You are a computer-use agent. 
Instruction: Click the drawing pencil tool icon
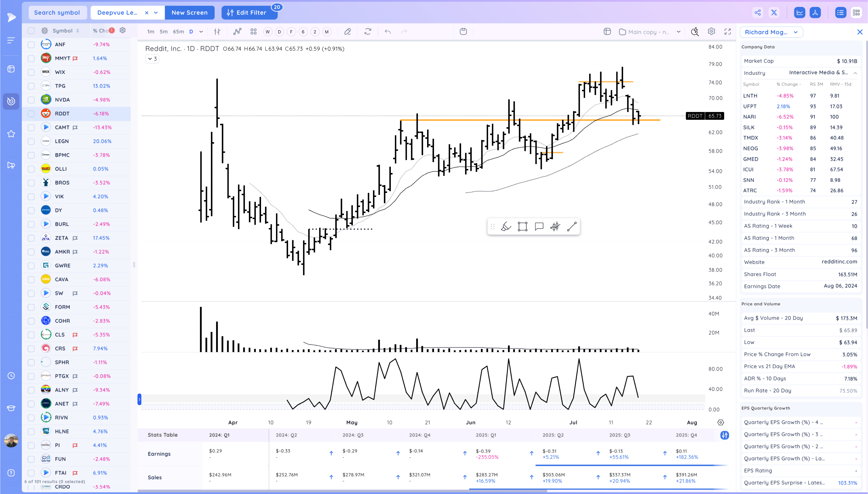(x=347, y=31)
